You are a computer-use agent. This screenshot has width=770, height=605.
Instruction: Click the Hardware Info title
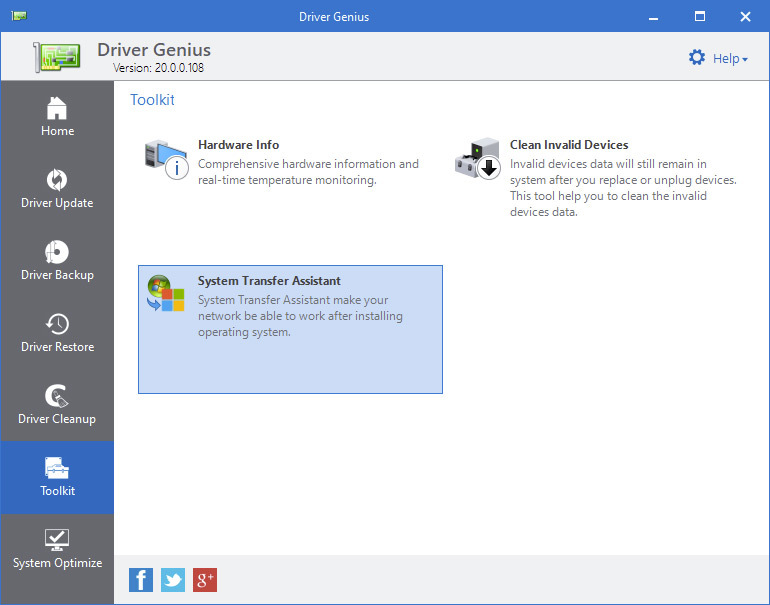click(x=239, y=145)
